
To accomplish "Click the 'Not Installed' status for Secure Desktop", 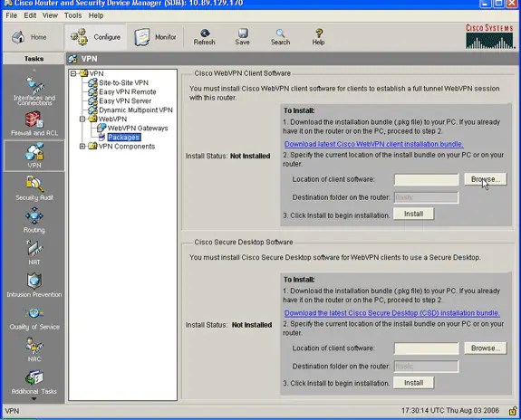I will [252, 325].
